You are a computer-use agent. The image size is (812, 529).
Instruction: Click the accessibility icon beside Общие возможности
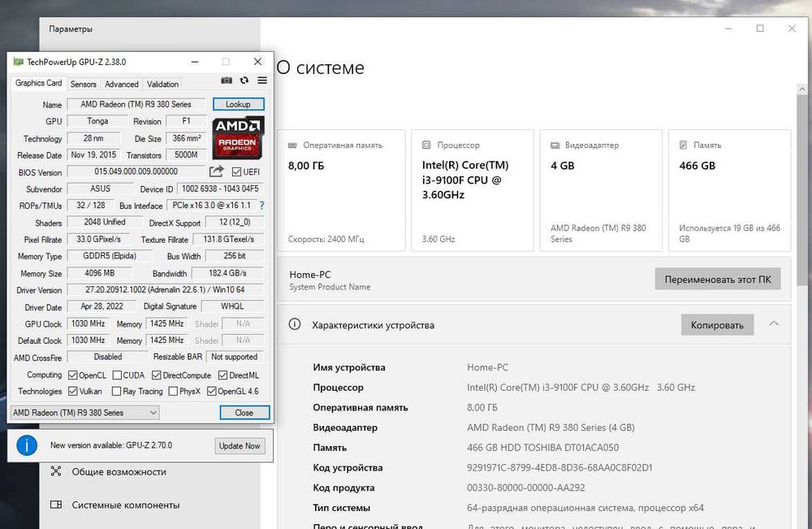tap(56, 471)
